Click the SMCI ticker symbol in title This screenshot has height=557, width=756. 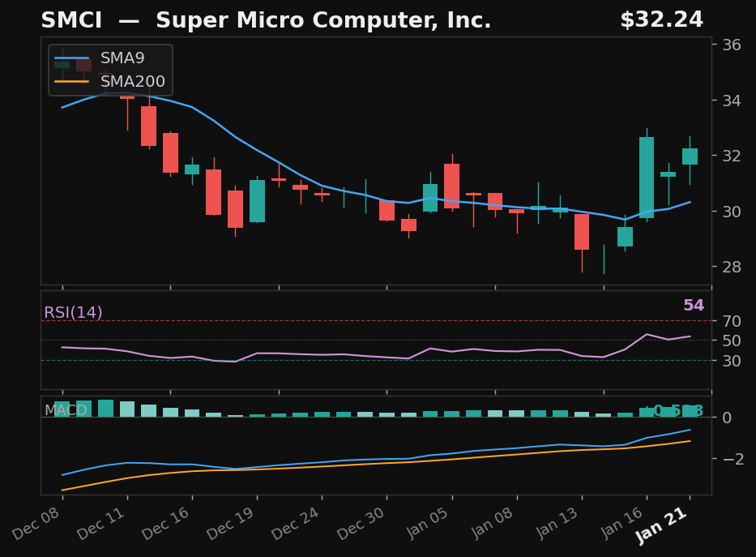tap(71, 20)
